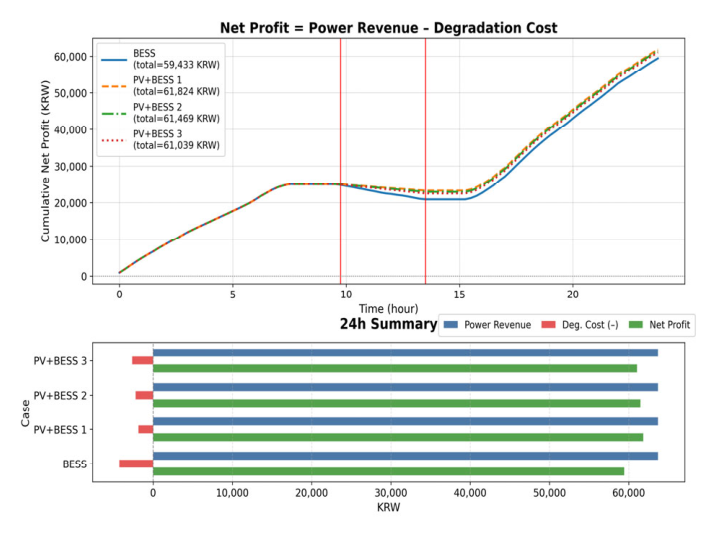
Task: Click the BESS blue line legend sample
Action: tap(114, 60)
